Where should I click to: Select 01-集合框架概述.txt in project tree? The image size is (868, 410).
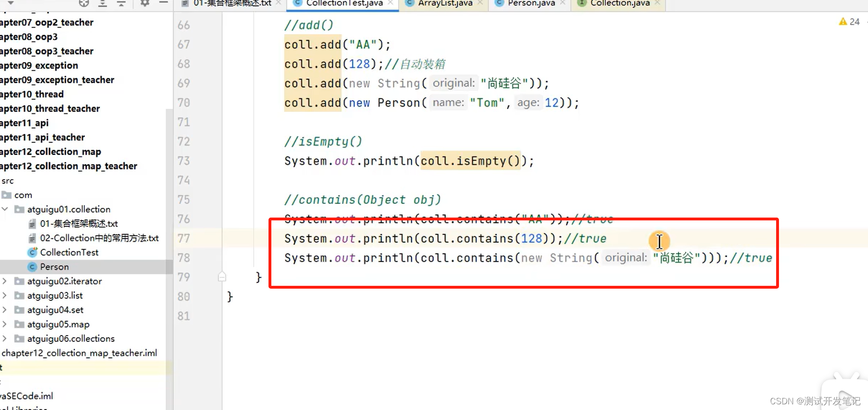79,224
